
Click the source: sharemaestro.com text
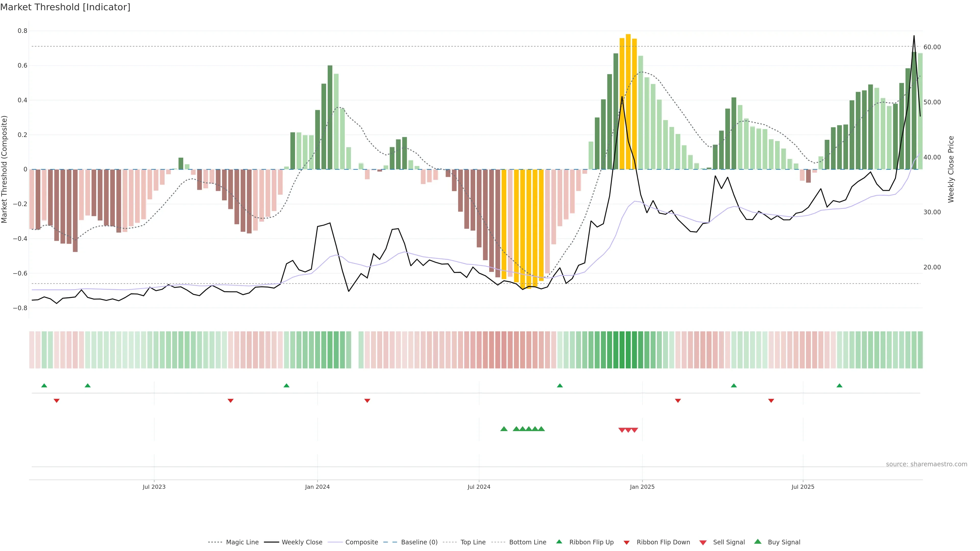click(x=926, y=464)
